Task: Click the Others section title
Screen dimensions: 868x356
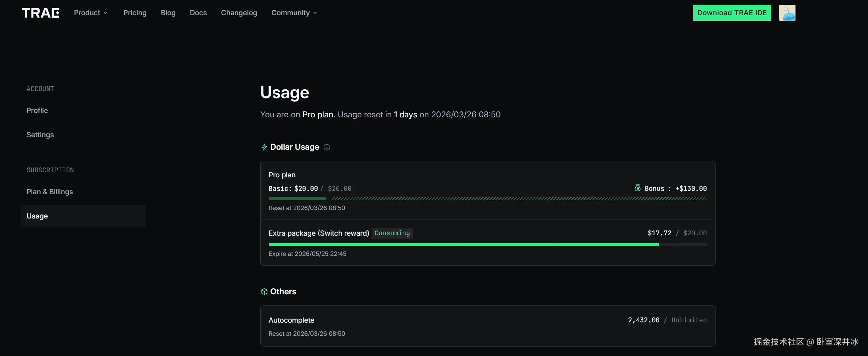Action: (x=283, y=292)
